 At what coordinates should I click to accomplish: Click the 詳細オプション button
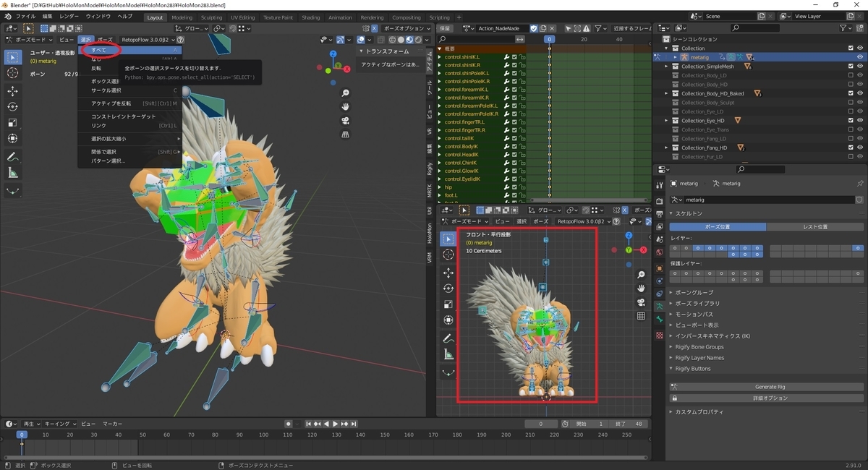click(x=765, y=398)
